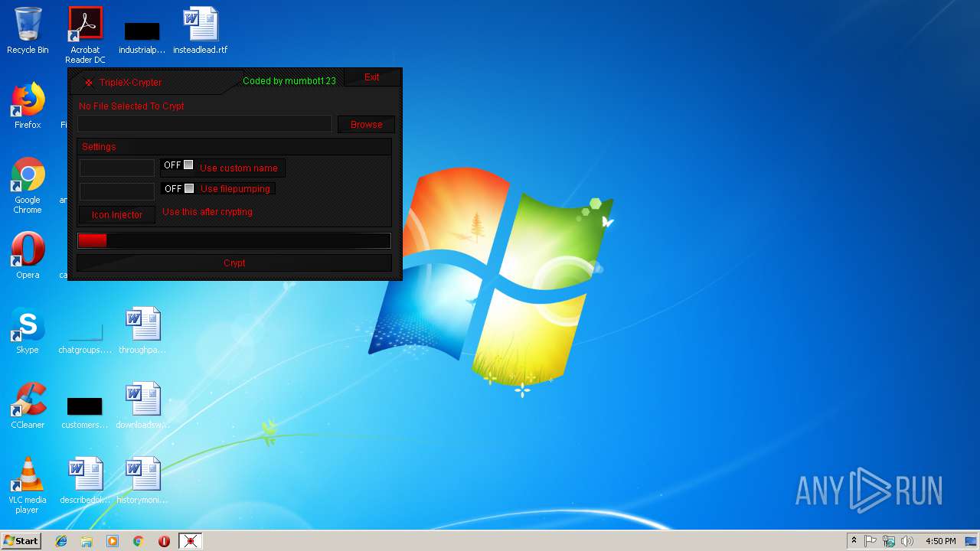Select the throughpa... Word document

click(x=142, y=331)
